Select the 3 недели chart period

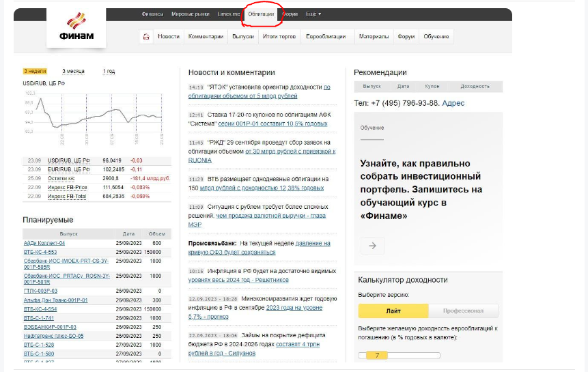(x=35, y=71)
